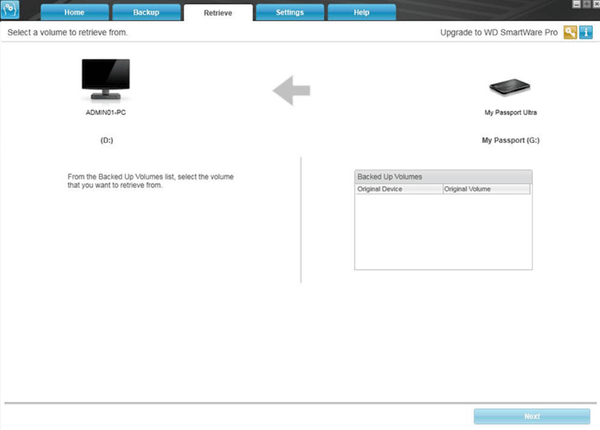Click the (D:) drive label under ADMIN01-PC
The width and height of the screenshot is (600, 430).
(106, 141)
